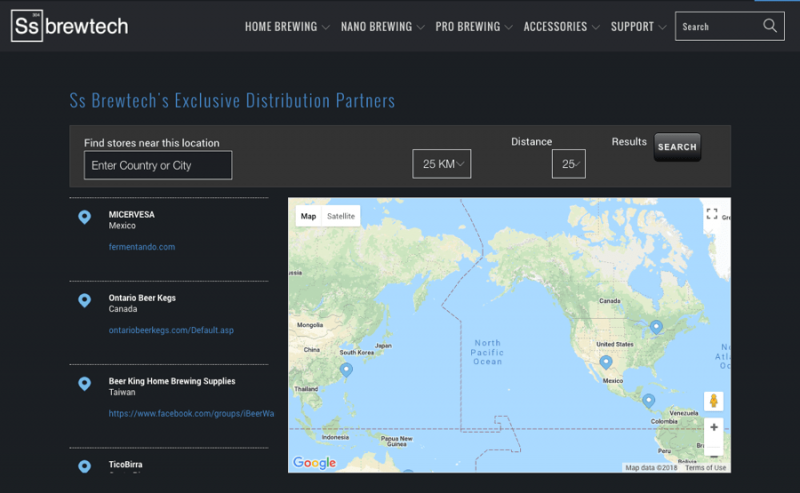Click the Ss Brewtech logo
Screen dimensions: 800x493
coord(70,26)
